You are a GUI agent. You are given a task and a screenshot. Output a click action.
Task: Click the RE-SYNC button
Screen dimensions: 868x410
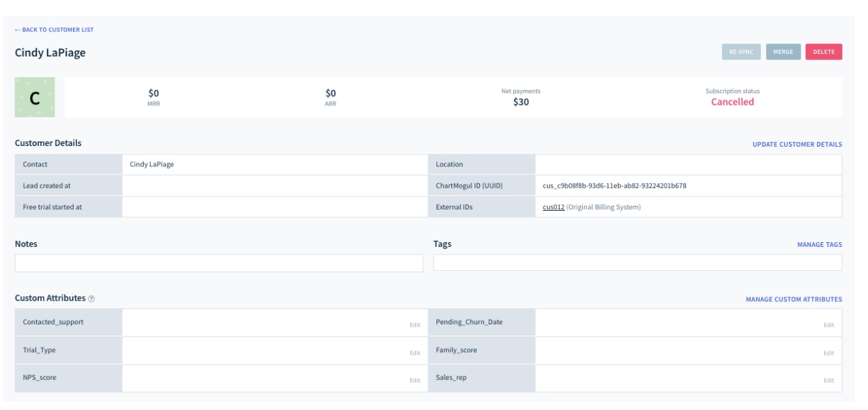741,52
